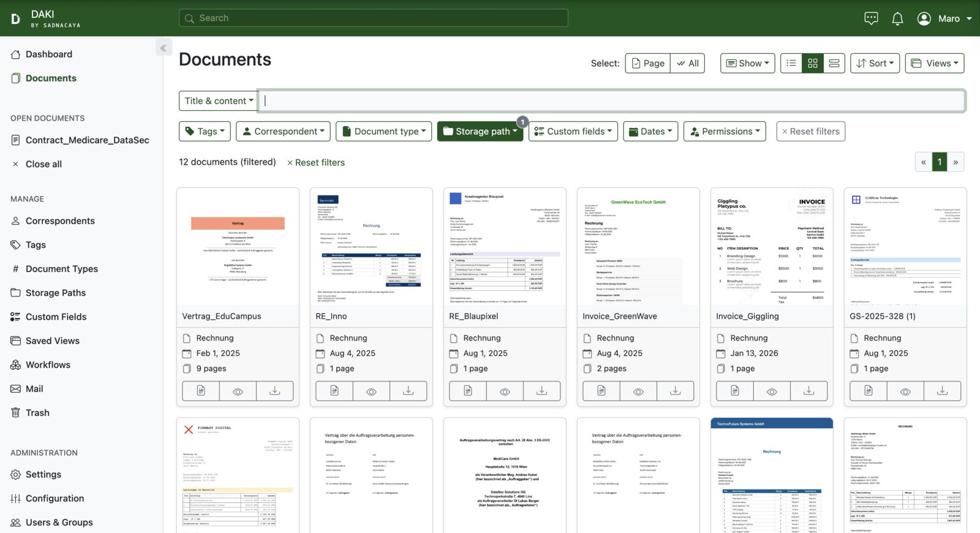Image resolution: width=980 pixels, height=533 pixels.
Task: Click the Reset filters button beside Permissions
Action: click(810, 131)
